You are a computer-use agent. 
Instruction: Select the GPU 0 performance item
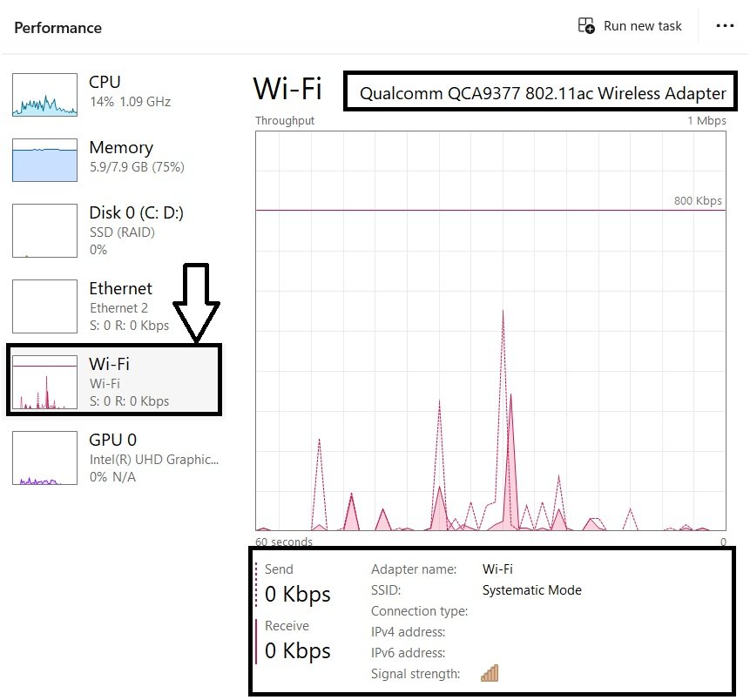114,458
